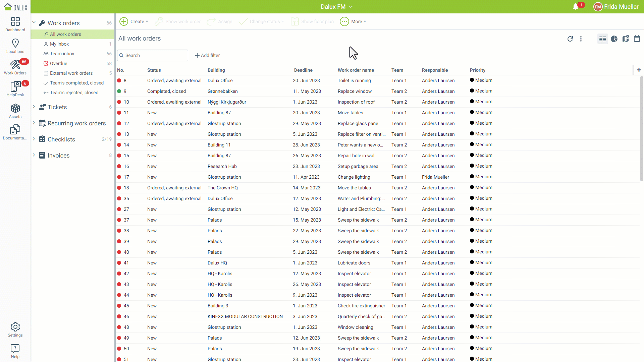
Task: Switch to chart statistics view
Action: tap(614, 39)
